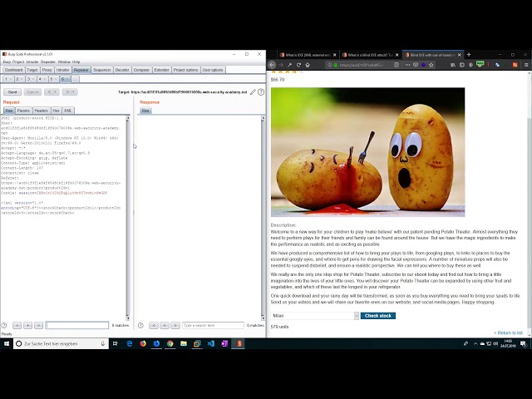Go to the Firefox home page
The width and height of the screenshot is (532, 399).
click(308, 65)
